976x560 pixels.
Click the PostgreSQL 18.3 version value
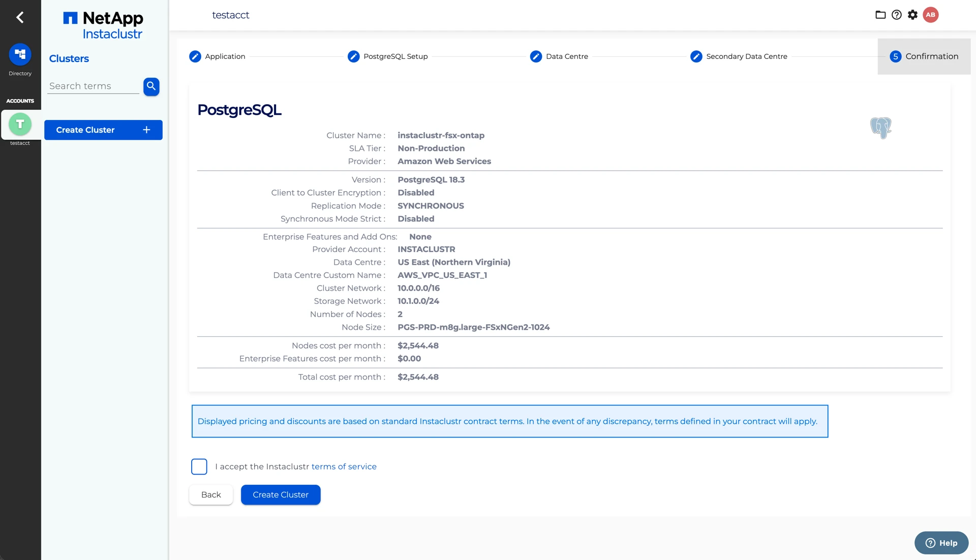coord(431,180)
